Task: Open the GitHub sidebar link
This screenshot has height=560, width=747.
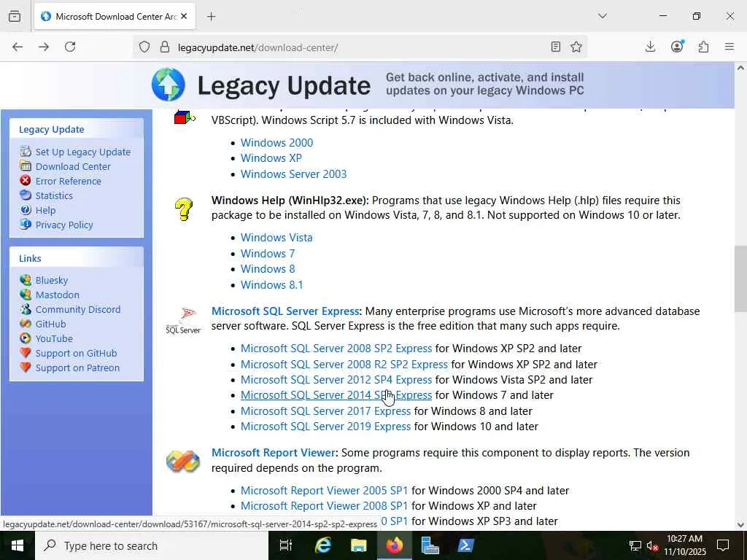Action: 50,324
